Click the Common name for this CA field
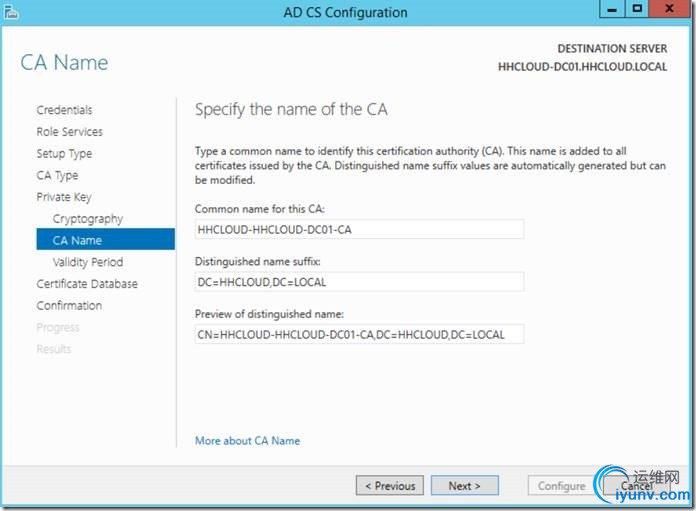 click(x=359, y=229)
